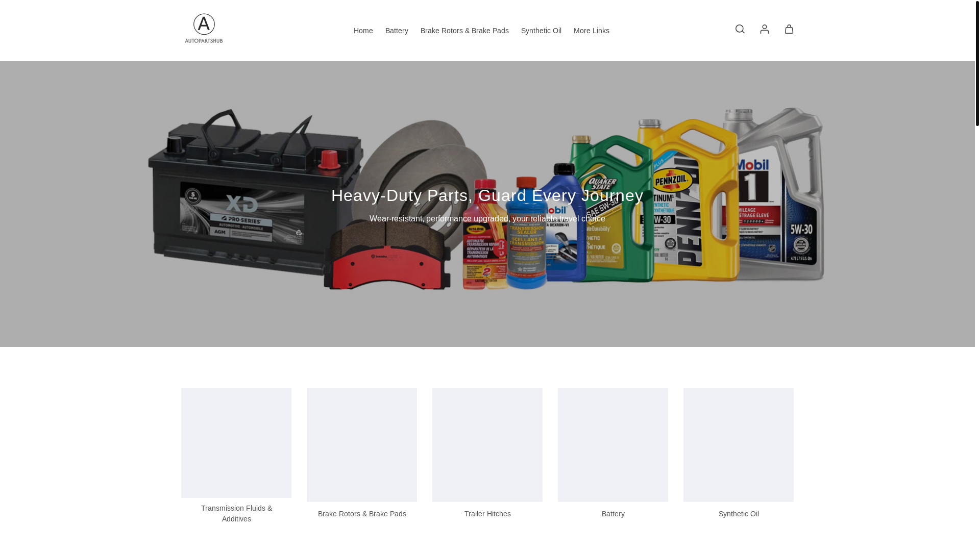Expand the More Links menu
The image size is (980, 551).
pyautogui.click(x=591, y=31)
